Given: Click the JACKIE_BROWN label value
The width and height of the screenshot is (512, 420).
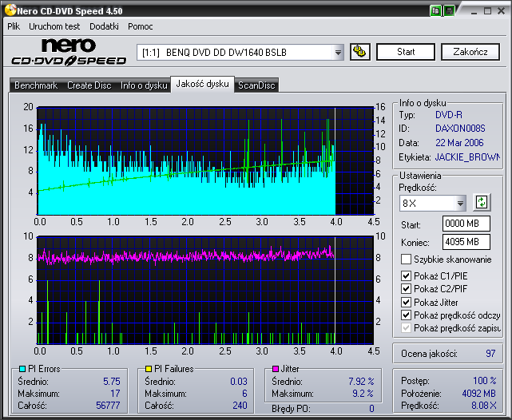Looking at the screenshot, I should tap(467, 157).
